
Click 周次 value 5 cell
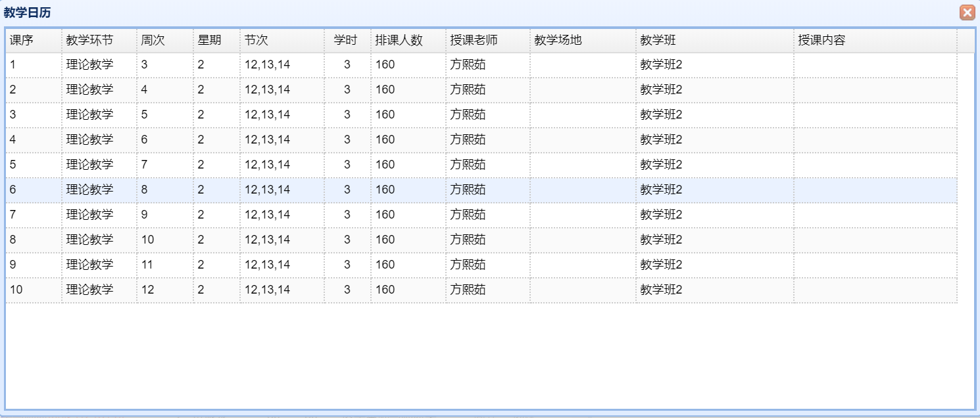[165, 115]
